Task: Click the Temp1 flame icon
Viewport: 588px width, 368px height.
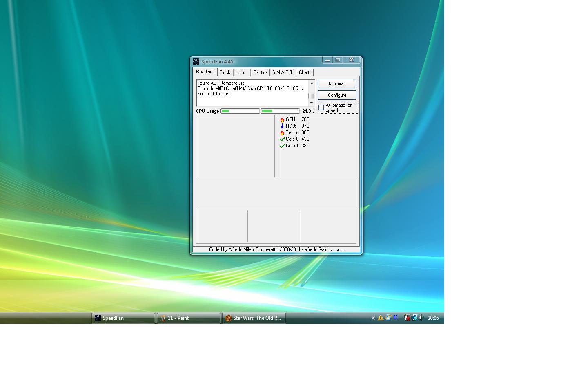Action: click(x=282, y=132)
